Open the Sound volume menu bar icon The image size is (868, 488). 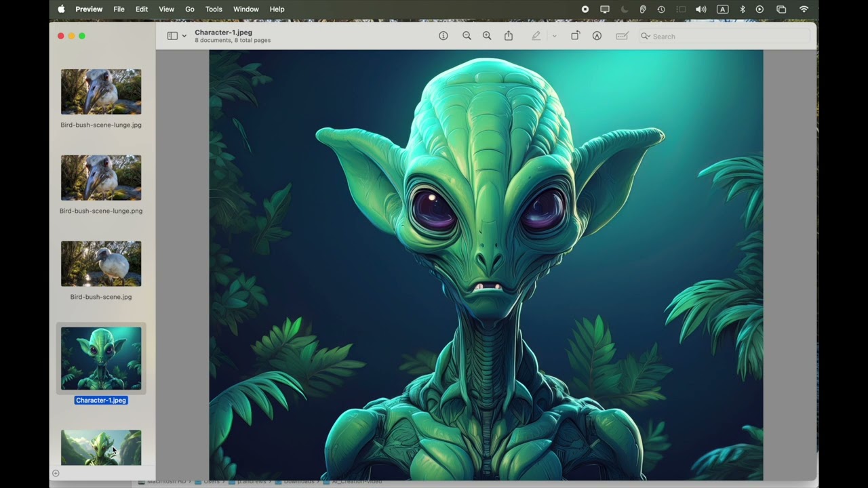point(701,9)
